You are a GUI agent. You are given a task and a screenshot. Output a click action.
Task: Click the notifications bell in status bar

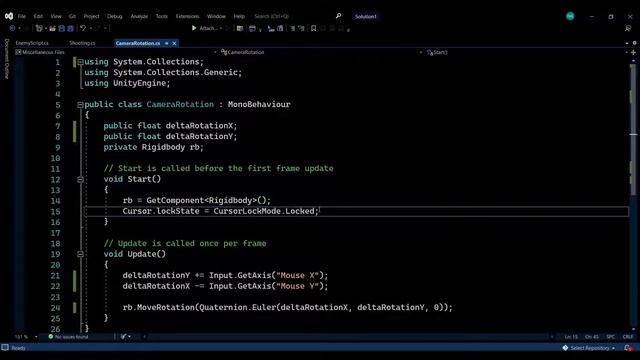(629, 348)
